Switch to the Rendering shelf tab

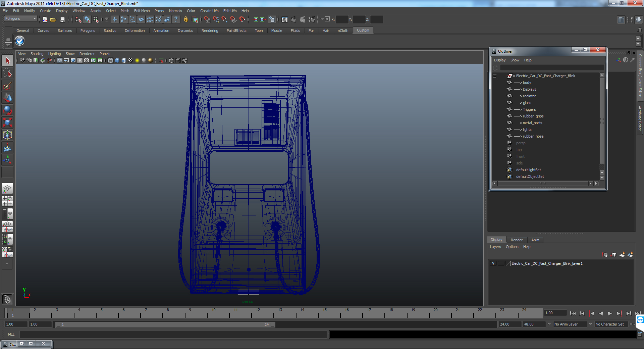tap(210, 31)
